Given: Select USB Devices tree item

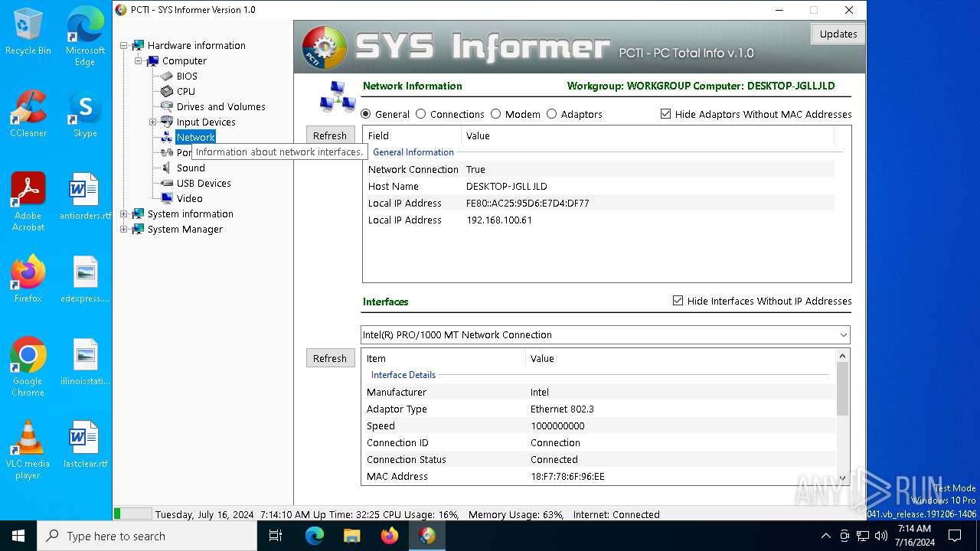Looking at the screenshot, I should pyautogui.click(x=204, y=183).
